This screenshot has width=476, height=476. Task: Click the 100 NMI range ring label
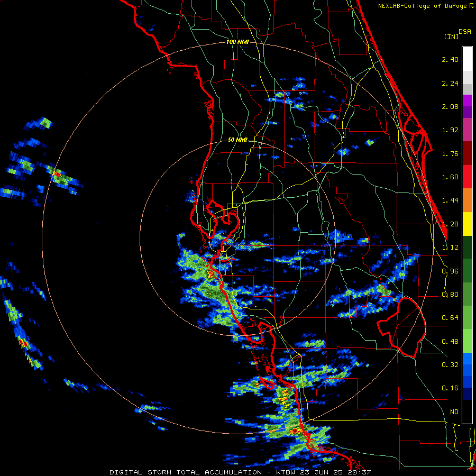[237, 42]
